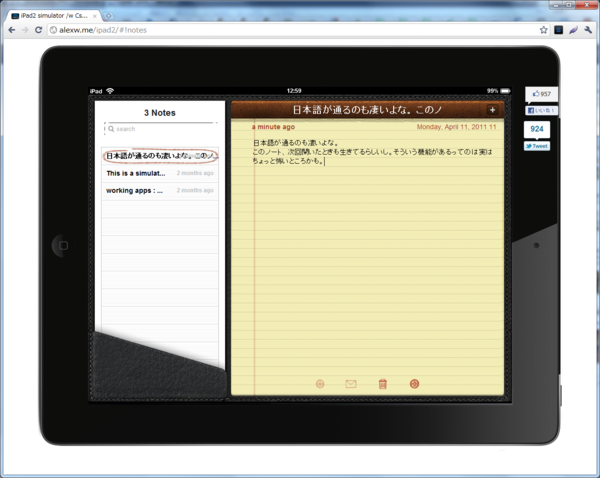Screen dimensions: 600x478
Task: Click the page info icon in address bar
Action: tap(54, 30)
